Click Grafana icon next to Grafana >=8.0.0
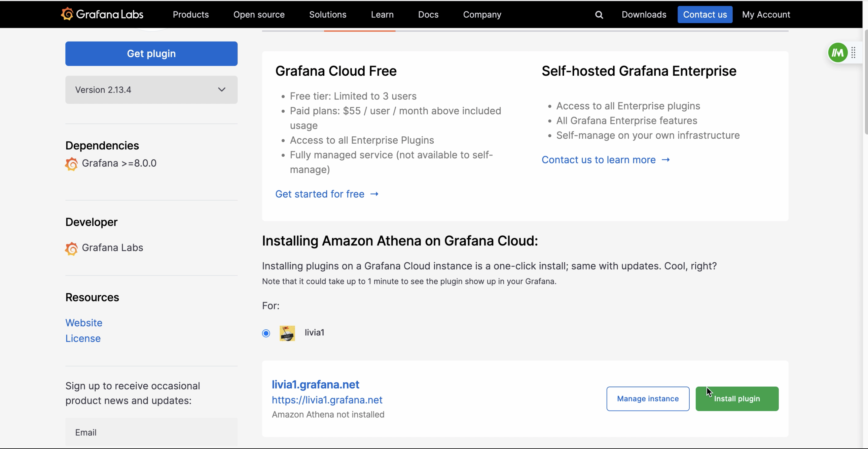868x449 pixels. (x=71, y=164)
